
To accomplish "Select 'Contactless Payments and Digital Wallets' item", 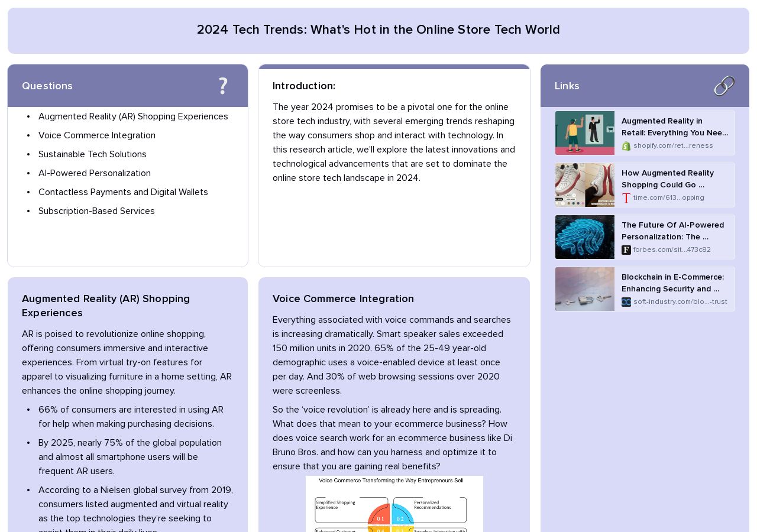I will click(123, 192).
